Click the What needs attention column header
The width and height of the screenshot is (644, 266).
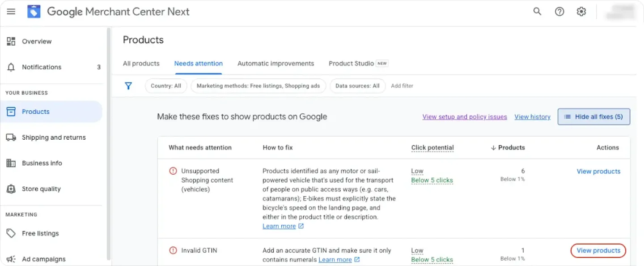coord(200,148)
